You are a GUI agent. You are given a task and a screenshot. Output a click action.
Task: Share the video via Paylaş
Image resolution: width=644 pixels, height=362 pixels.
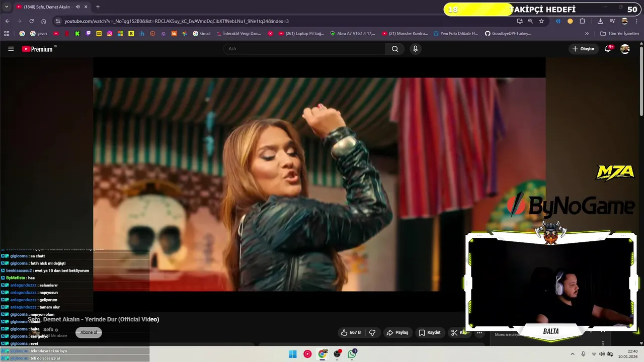[397, 332]
